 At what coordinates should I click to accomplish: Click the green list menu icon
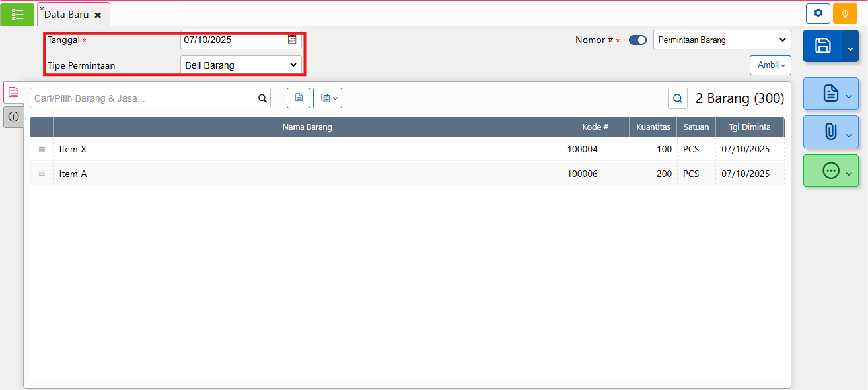pyautogui.click(x=17, y=14)
